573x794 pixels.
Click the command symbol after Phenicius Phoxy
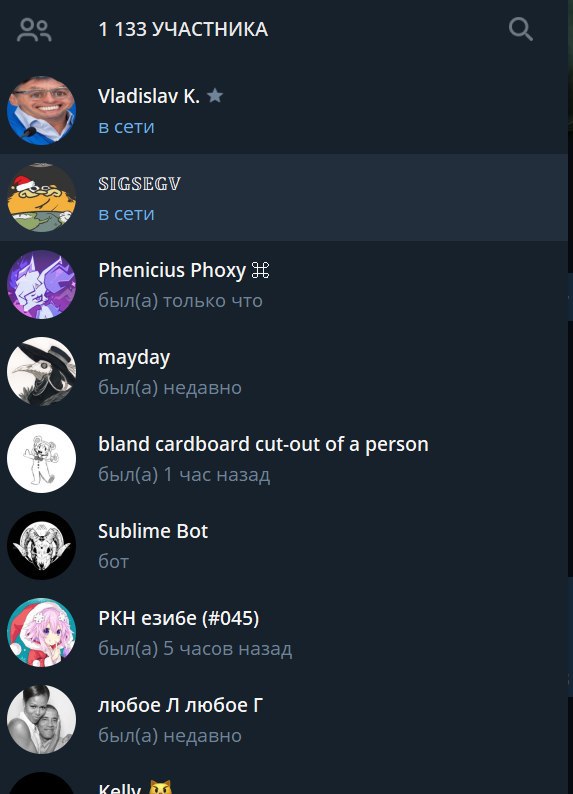coord(260,270)
